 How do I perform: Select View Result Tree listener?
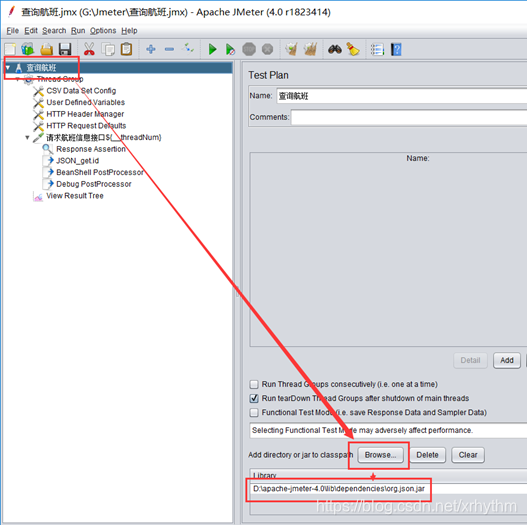75,196
